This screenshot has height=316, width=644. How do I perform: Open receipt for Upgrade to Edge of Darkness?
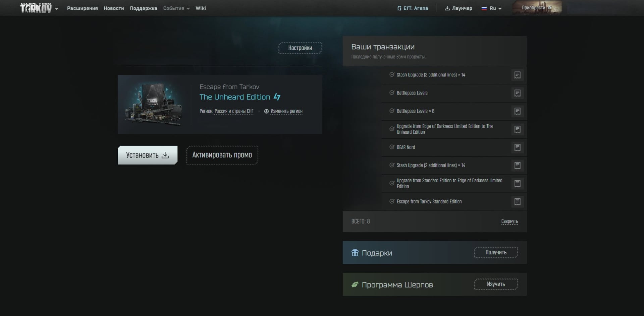[x=517, y=184]
